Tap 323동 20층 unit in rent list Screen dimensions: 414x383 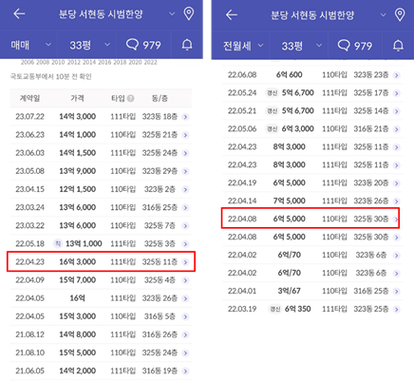(x=371, y=183)
